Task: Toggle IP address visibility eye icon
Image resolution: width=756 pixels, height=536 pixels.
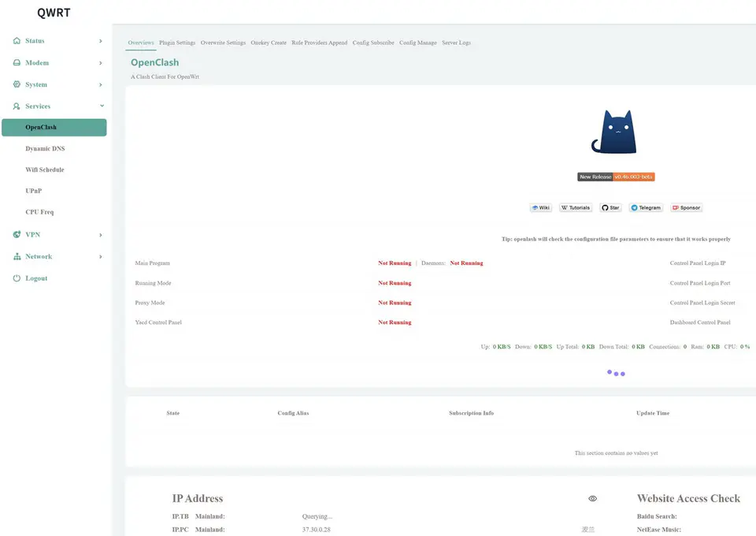Action: [x=592, y=498]
